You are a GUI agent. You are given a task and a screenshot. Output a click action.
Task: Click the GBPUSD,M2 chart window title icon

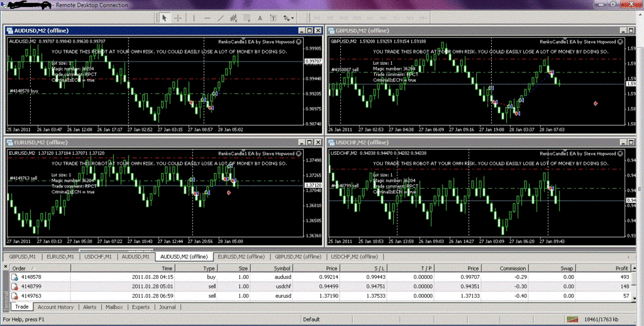click(x=331, y=30)
